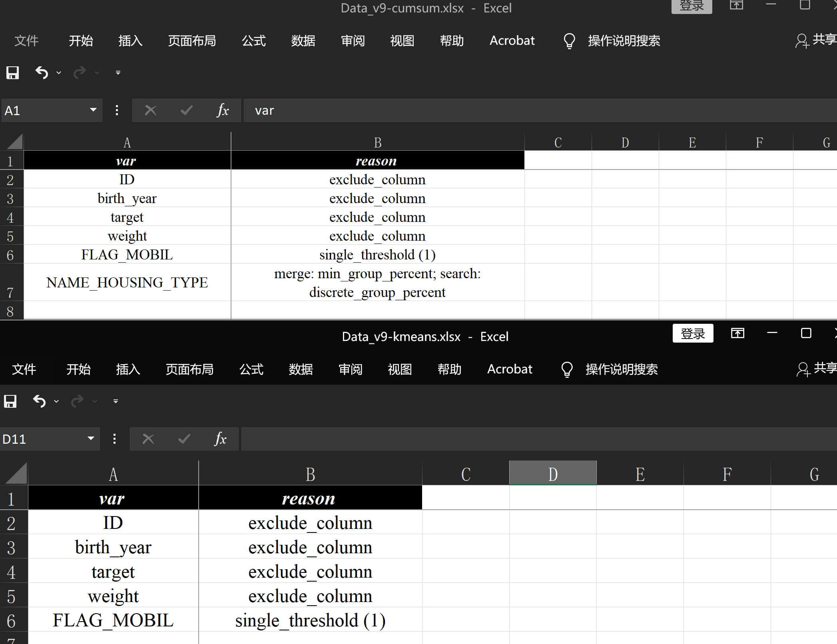Open Customize Quick Access Toolbar in kmeans window

(116, 401)
